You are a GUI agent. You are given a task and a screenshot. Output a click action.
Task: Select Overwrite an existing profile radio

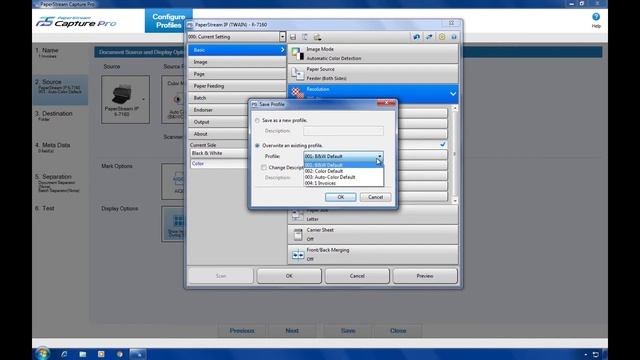(x=257, y=145)
